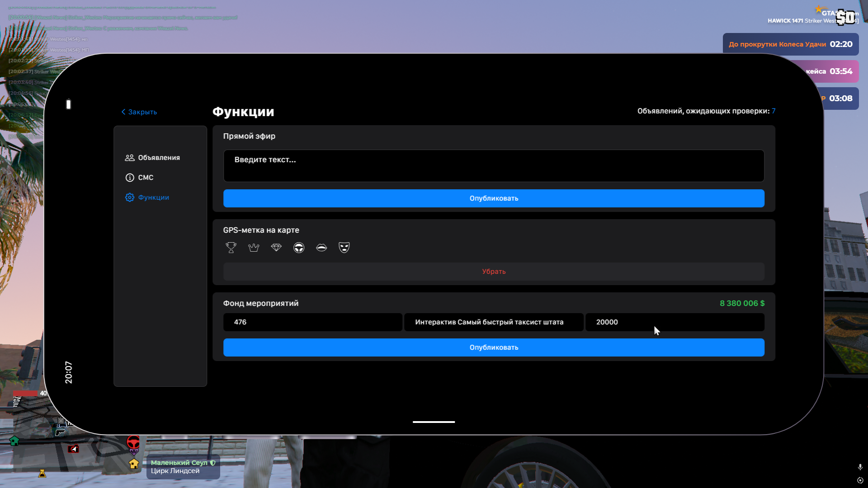This screenshot has width=868, height=488.
Task: Choose the mask GPS marker icon
Action: click(344, 248)
